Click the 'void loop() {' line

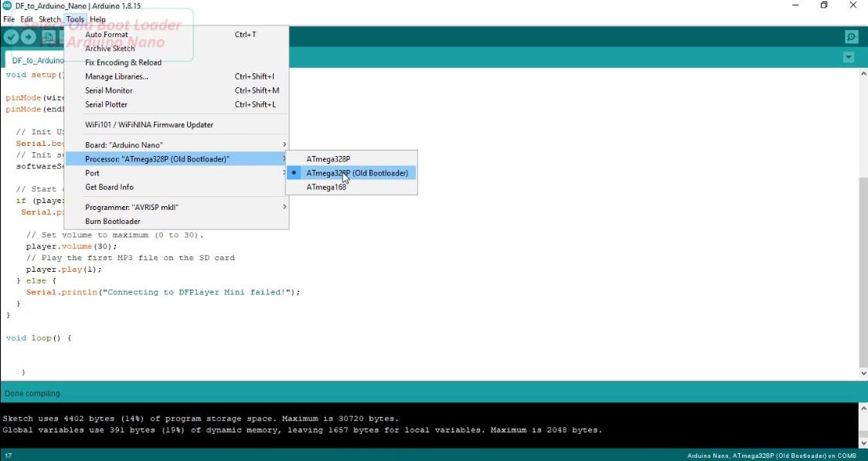[x=39, y=337]
